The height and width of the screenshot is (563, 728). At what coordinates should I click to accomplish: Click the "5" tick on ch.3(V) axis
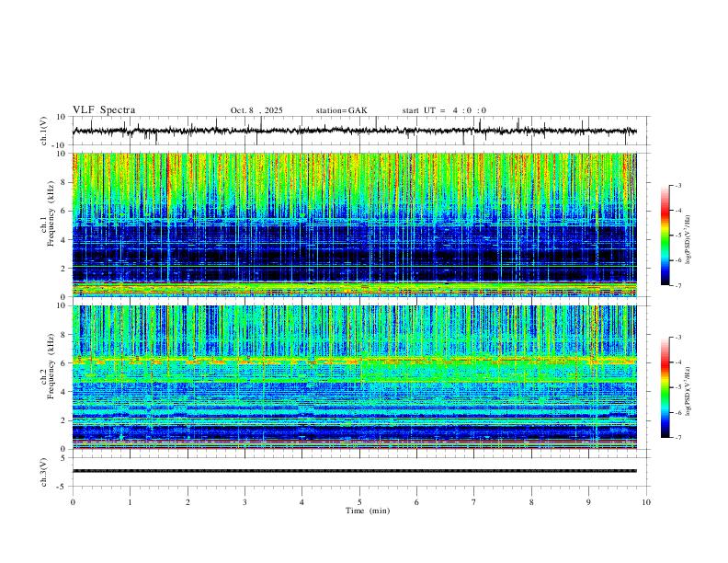[64, 457]
